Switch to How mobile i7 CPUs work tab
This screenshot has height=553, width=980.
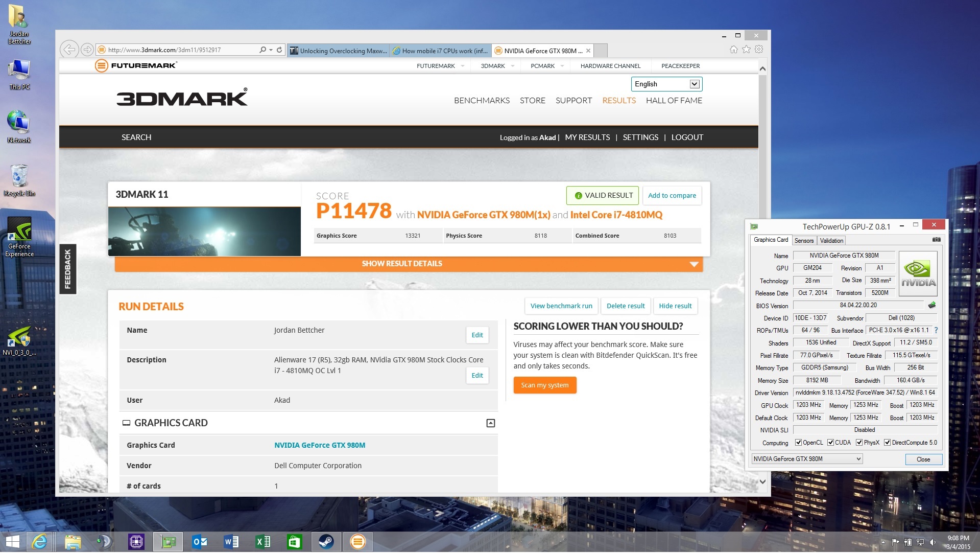point(440,51)
